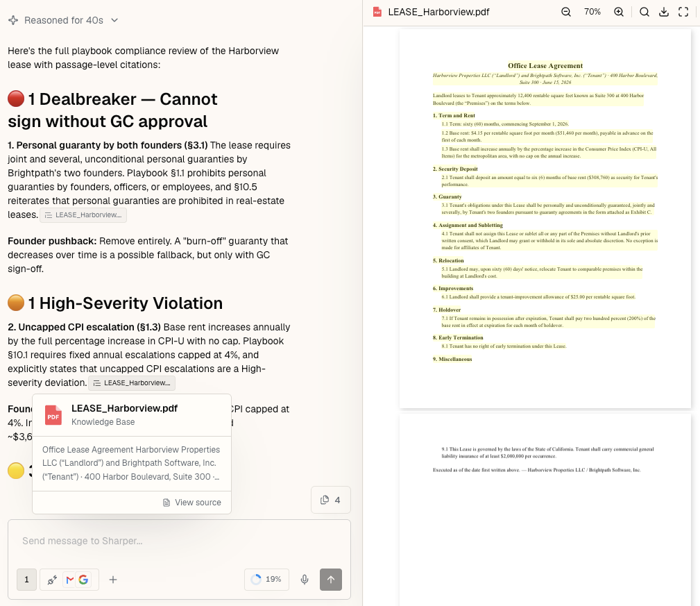Click the LEASE_Harborview.pdf title in popup
Screen dimensions: 700x606
click(x=125, y=408)
